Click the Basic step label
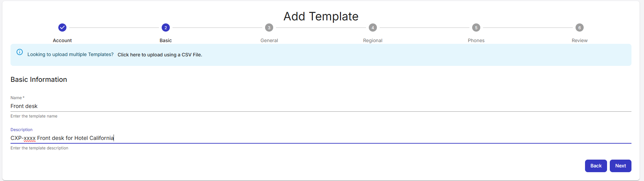 pyautogui.click(x=166, y=40)
